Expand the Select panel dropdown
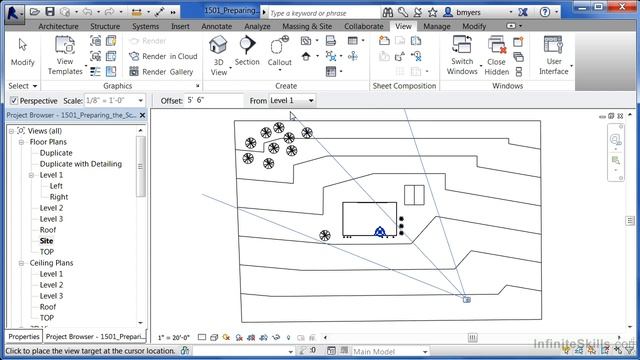This screenshot has width=640, height=360. 23,86
